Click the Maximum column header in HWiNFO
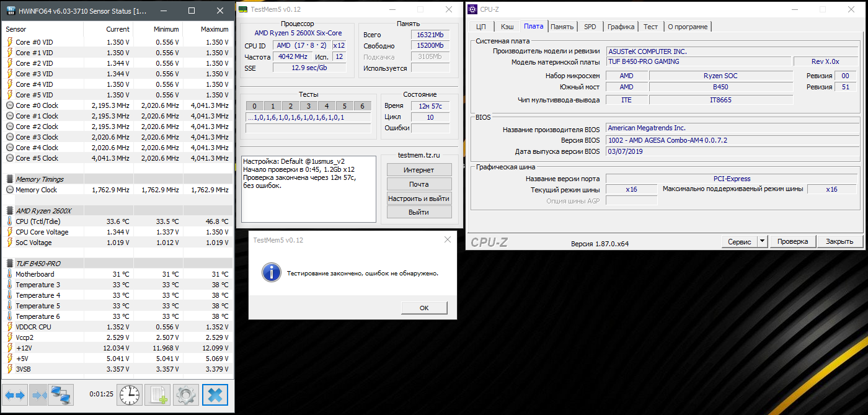Viewport: 868px width, 415px height. pyautogui.click(x=207, y=29)
